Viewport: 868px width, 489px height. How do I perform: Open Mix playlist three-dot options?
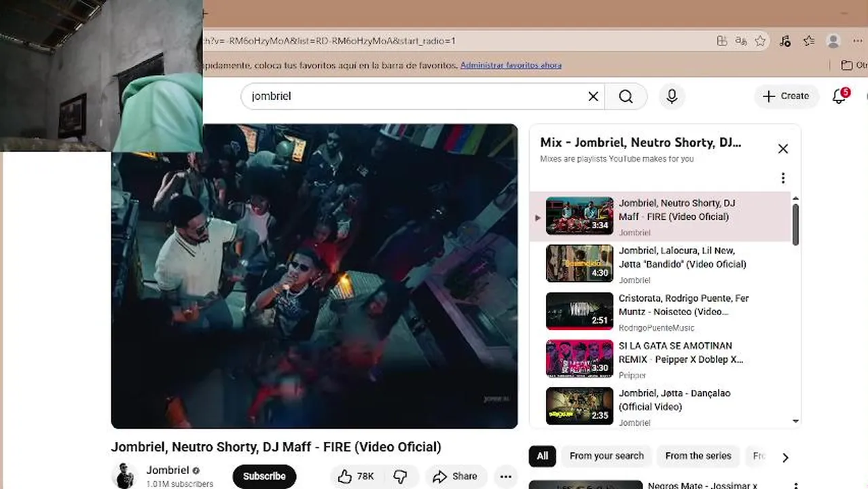click(x=782, y=178)
